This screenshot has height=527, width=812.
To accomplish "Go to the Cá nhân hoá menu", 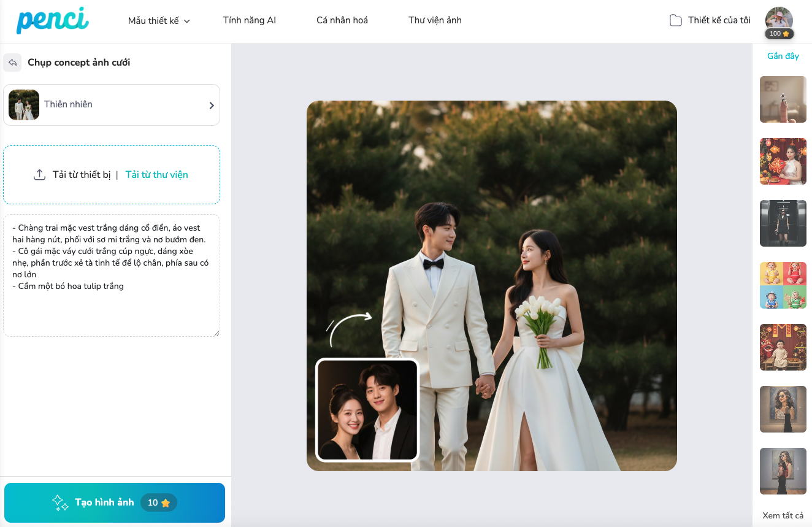I will [342, 20].
